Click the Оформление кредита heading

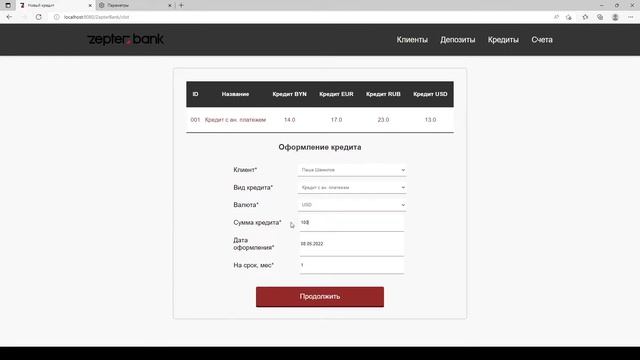tap(320, 147)
